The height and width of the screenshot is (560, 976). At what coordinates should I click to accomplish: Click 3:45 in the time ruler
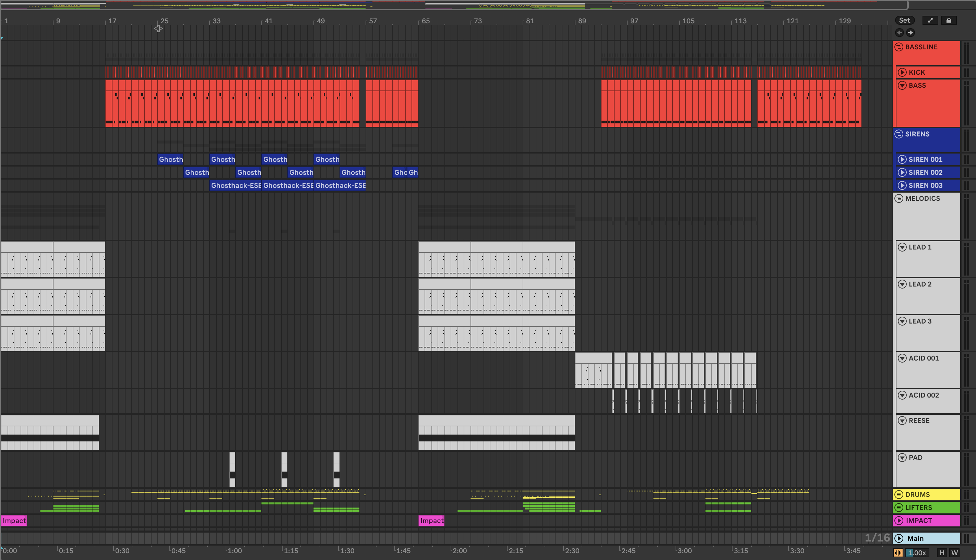click(853, 551)
